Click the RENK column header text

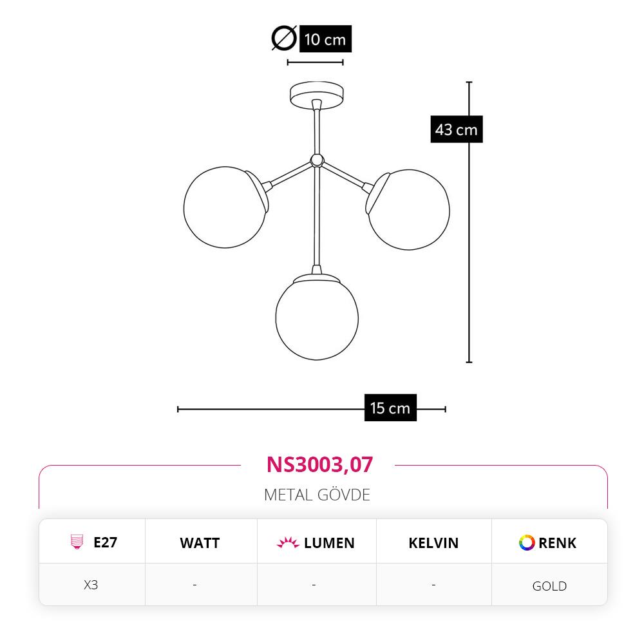coord(557,543)
